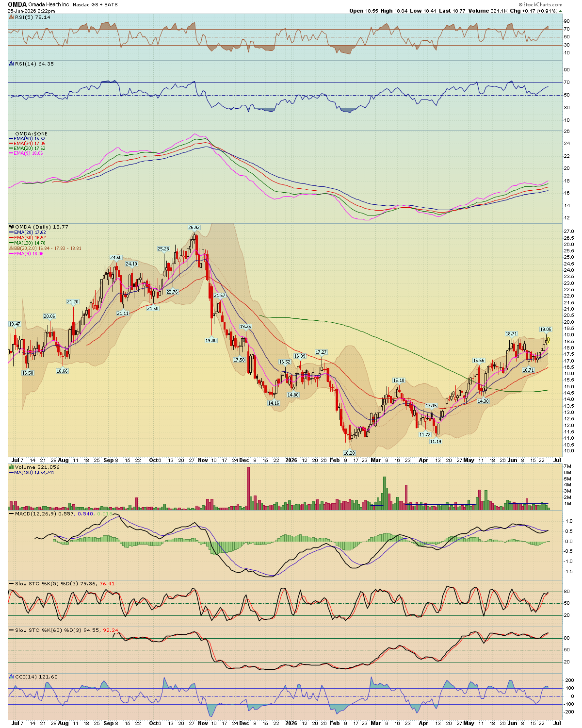The height and width of the screenshot is (728, 582).
Task: Click the Open 18.55 value in header
Action: 363,11
